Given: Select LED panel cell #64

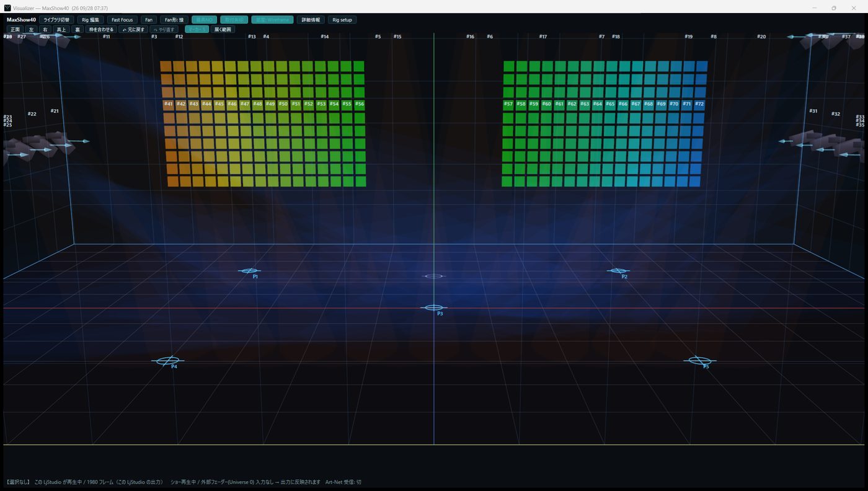Looking at the screenshot, I should click(x=598, y=104).
